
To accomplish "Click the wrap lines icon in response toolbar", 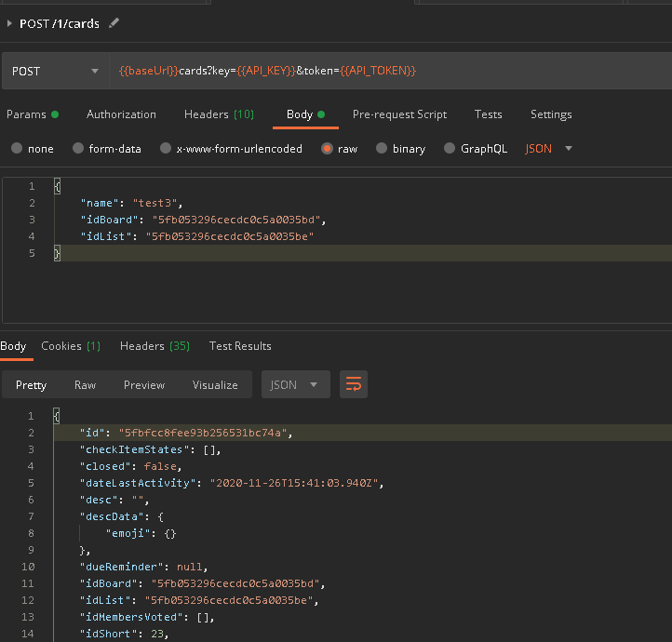I will tap(354, 384).
